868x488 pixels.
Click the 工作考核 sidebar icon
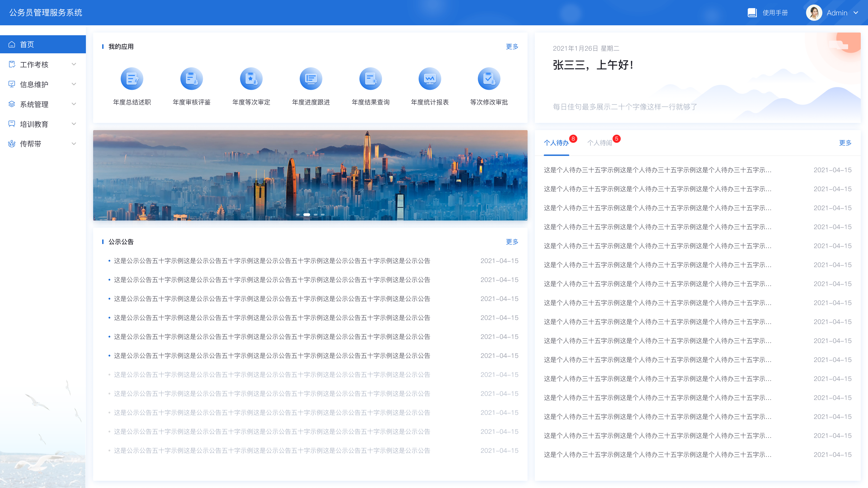pos(12,64)
